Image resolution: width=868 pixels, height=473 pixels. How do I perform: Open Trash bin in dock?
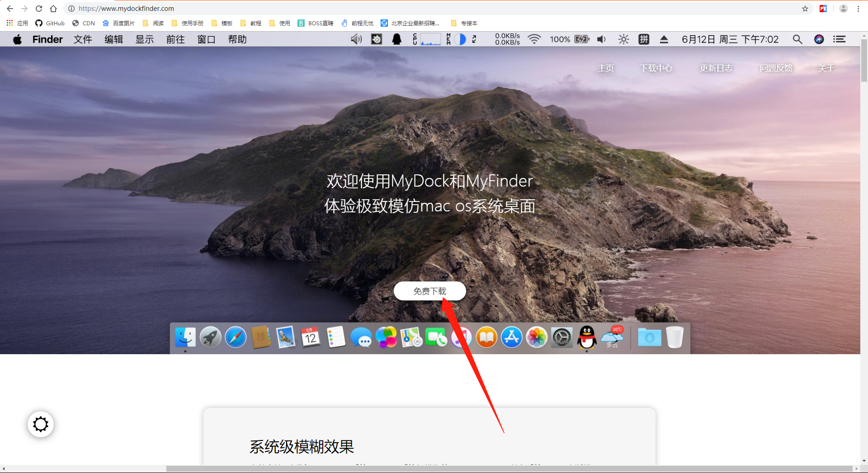[x=675, y=337]
